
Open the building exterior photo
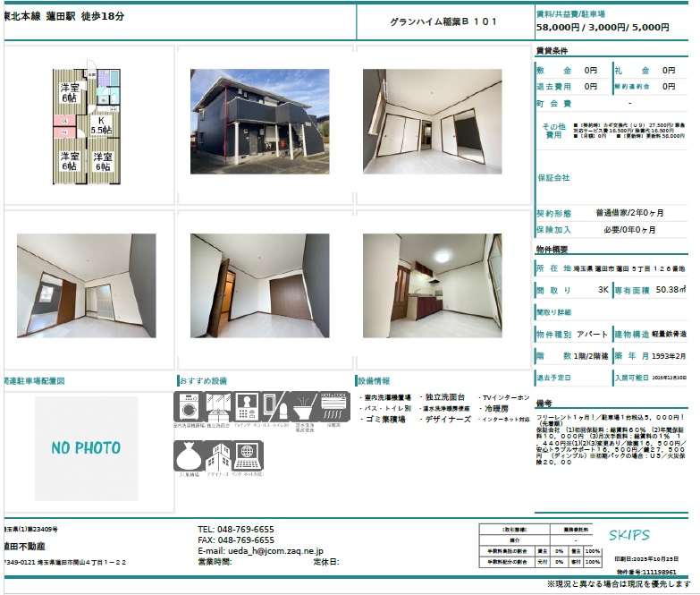coord(259,122)
